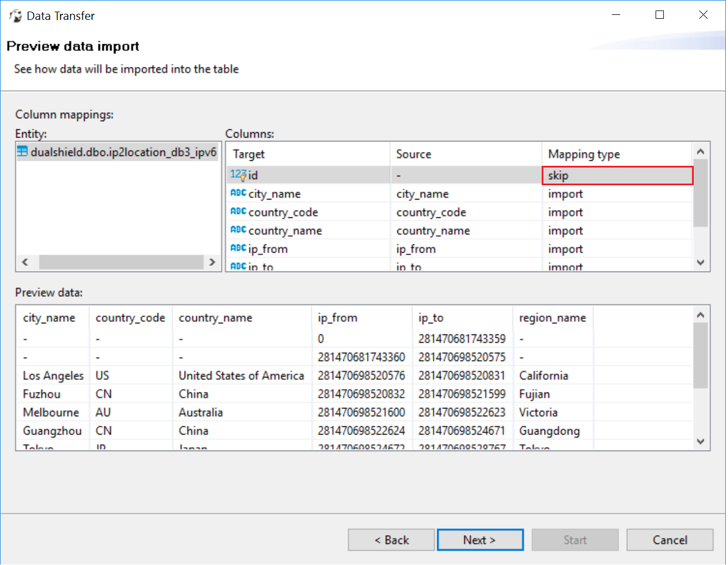Click the numeric type icon for id

click(238, 175)
